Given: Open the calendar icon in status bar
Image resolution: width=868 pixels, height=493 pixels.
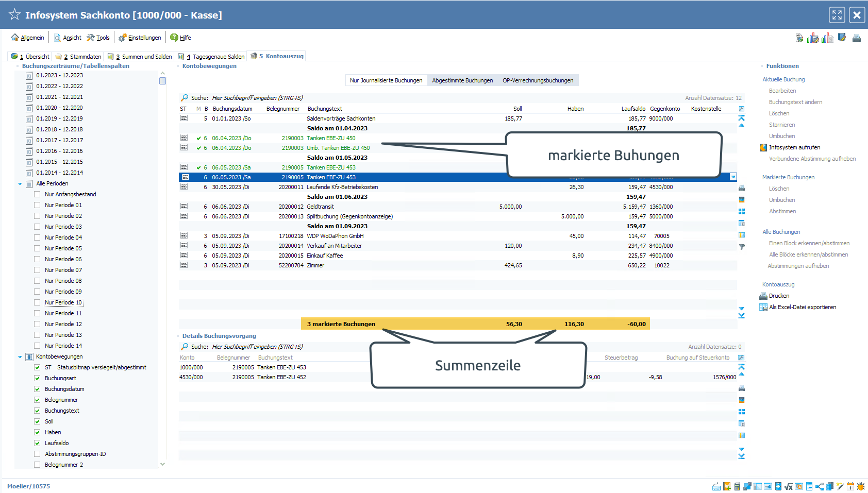Looking at the screenshot, I should point(850,486).
